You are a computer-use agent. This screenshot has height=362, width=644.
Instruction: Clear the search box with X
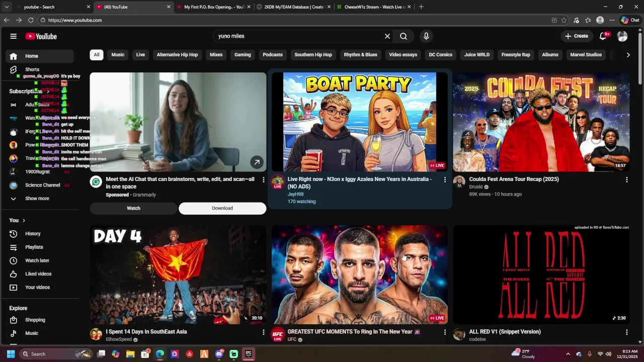click(387, 36)
